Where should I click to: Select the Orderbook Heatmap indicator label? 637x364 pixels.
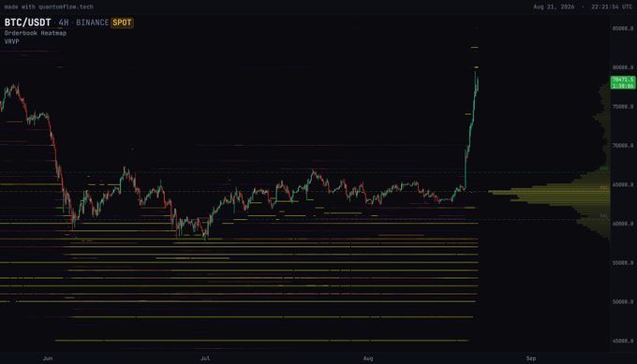(x=36, y=34)
